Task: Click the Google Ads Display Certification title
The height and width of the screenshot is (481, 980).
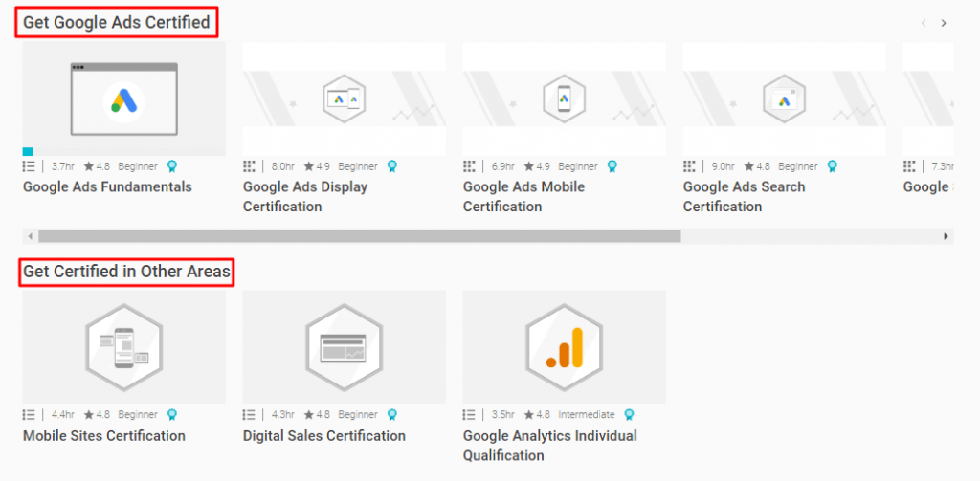Action: (305, 197)
